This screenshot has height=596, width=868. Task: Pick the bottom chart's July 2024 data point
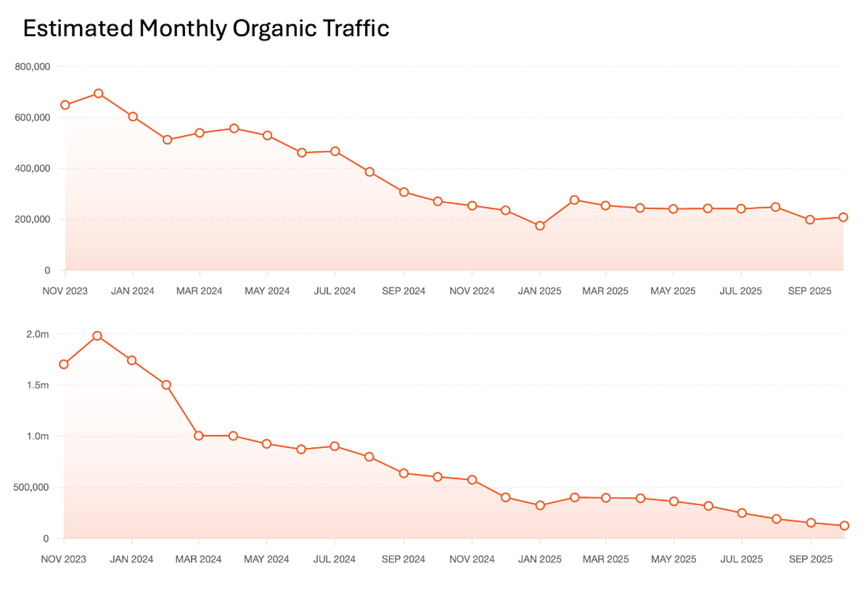[x=335, y=446]
